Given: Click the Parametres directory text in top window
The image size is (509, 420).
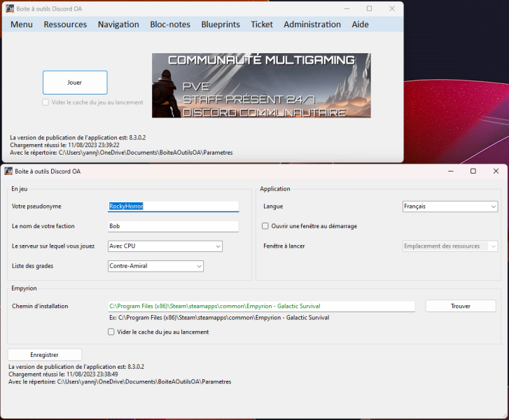Looking at the screenshot, I should click(x=121, y=153).
